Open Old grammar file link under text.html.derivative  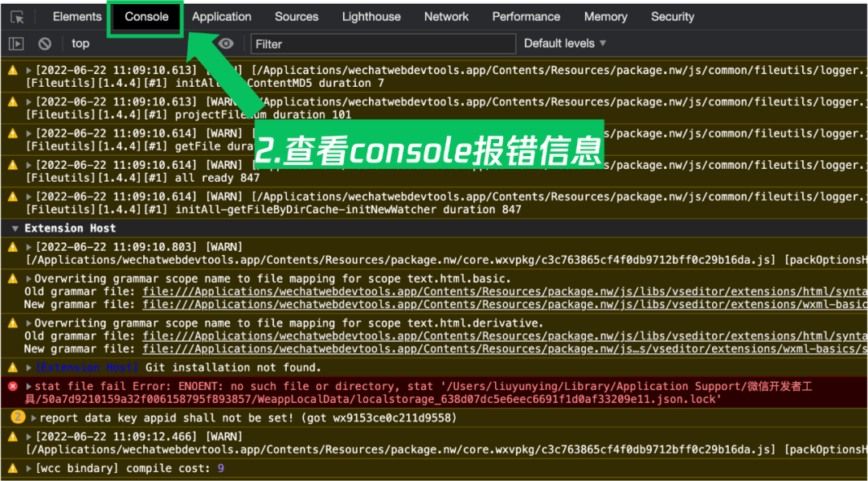click(x=504, y=335)
